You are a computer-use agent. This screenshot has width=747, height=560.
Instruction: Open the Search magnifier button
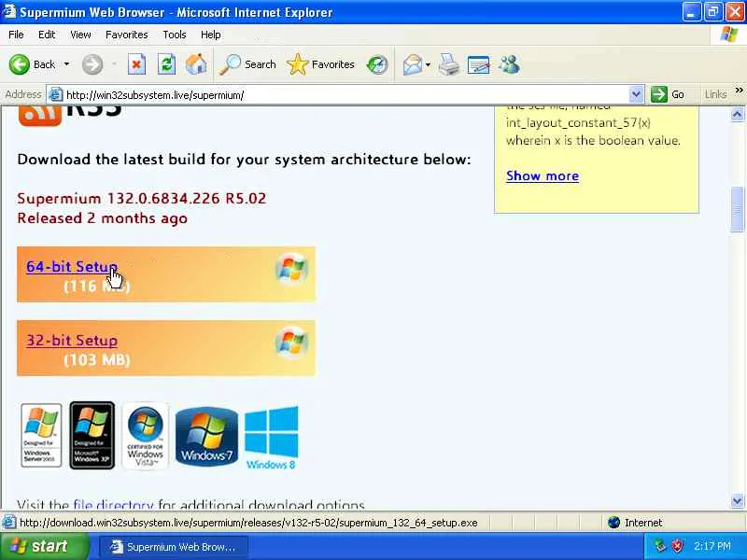247,64
